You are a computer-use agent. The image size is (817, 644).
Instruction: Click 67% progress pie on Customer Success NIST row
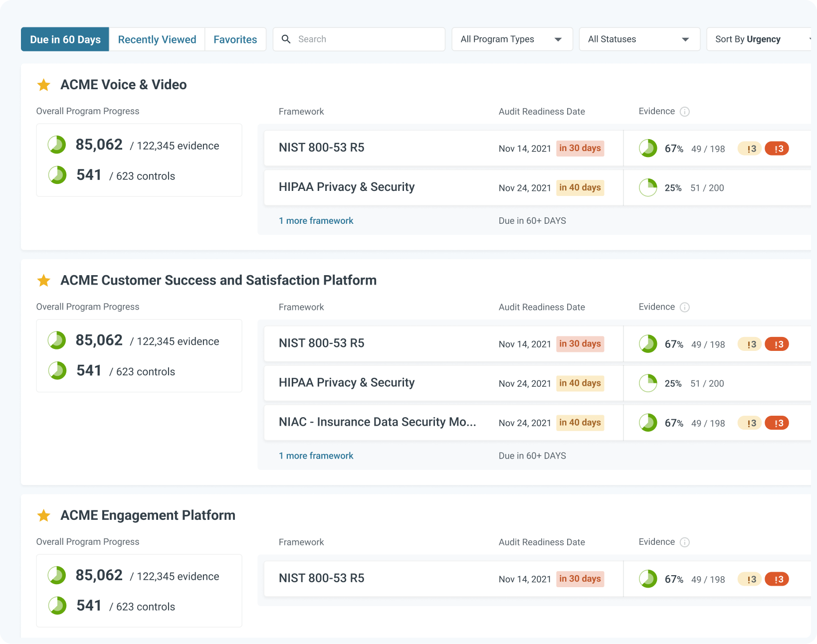tap(648, 343)
